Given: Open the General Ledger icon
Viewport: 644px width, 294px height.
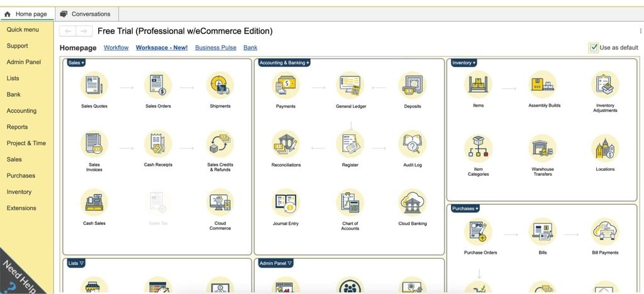Looking at the screenshot, I should [350, 85].
